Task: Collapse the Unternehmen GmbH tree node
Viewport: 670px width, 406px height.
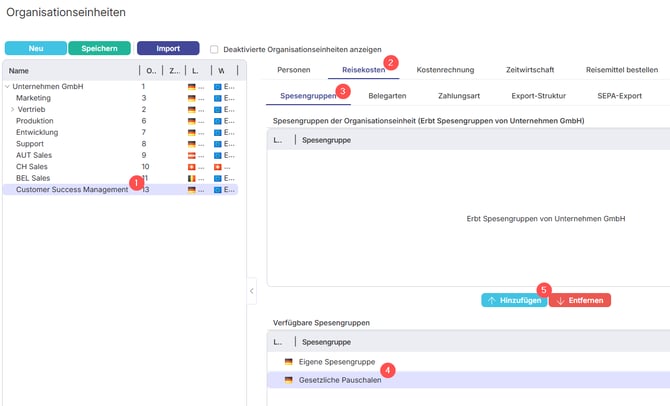Action: click(x=7, y=87)
